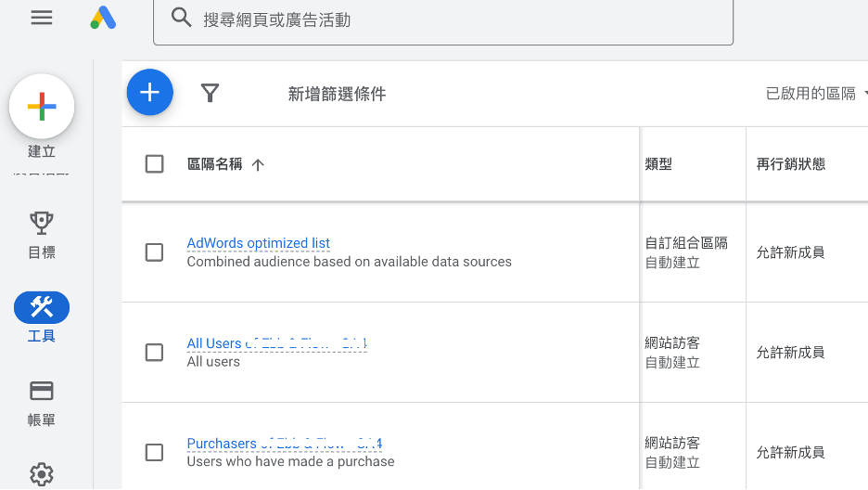Click the 再行銷狀態 column header
This screenshot has height=490, width=868.
tap(790, 164)
